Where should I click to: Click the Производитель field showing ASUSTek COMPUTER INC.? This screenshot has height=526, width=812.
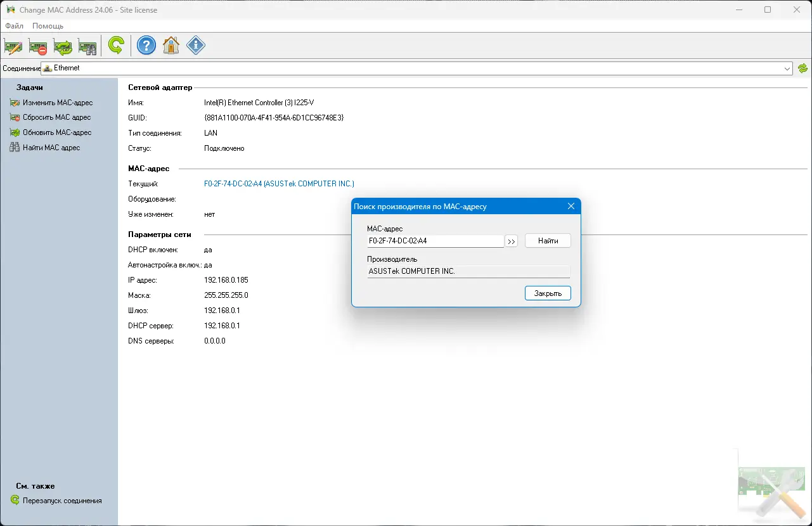coord(468,271)
